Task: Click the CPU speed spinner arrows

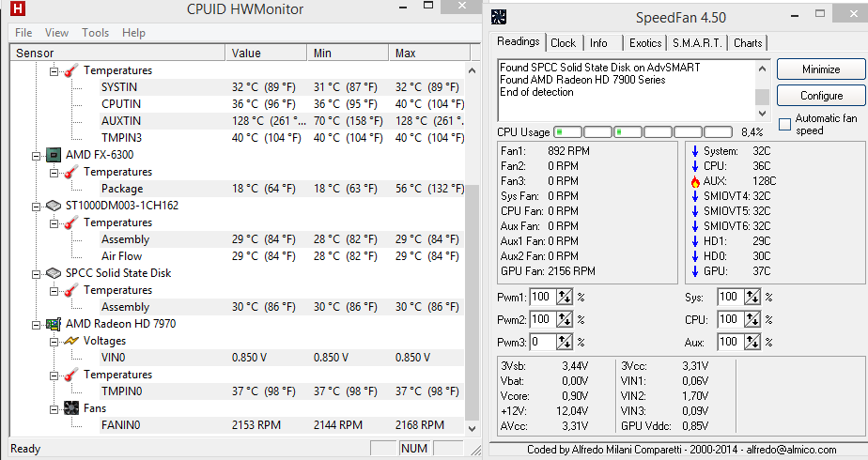Action: (752, 319)
